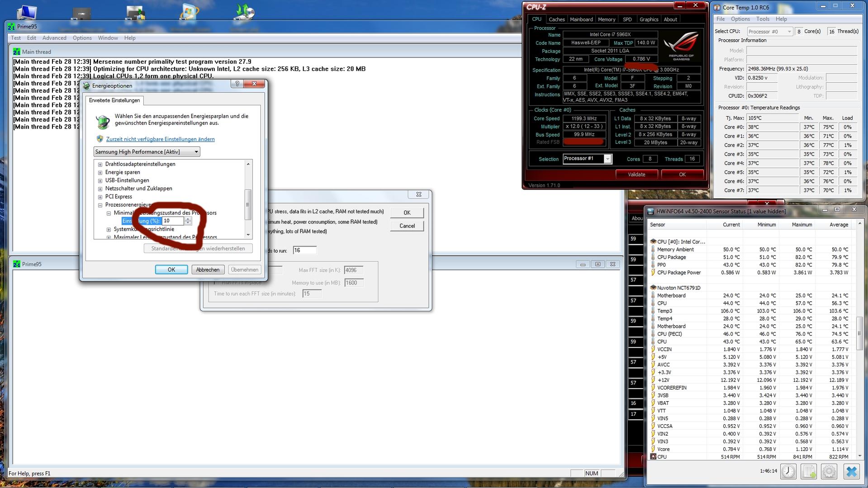Click the Current column header in HWiNFO64

coord(731,225)
